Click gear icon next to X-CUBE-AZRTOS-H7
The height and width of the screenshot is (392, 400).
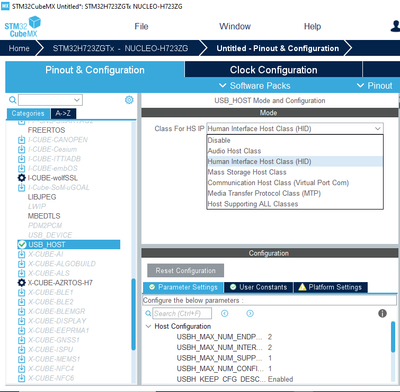(21, 283)
